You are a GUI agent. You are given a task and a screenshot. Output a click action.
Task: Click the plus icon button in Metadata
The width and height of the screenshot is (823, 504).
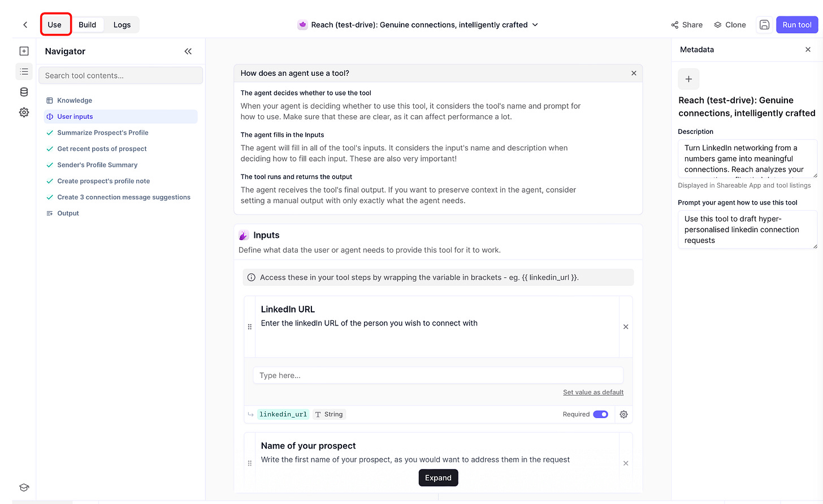pyautogui.click(x=688, y=79)
